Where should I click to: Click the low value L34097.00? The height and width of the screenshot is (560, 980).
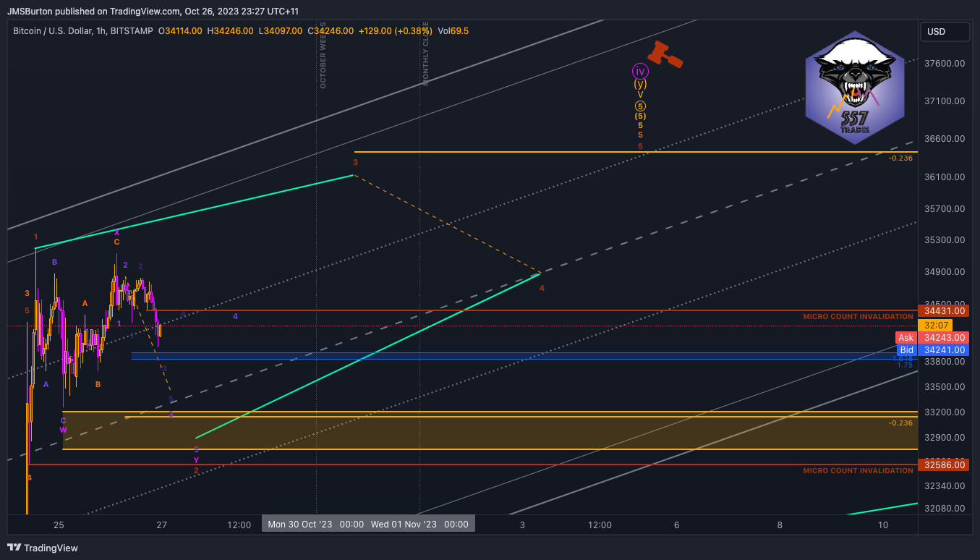pos(280,31)
